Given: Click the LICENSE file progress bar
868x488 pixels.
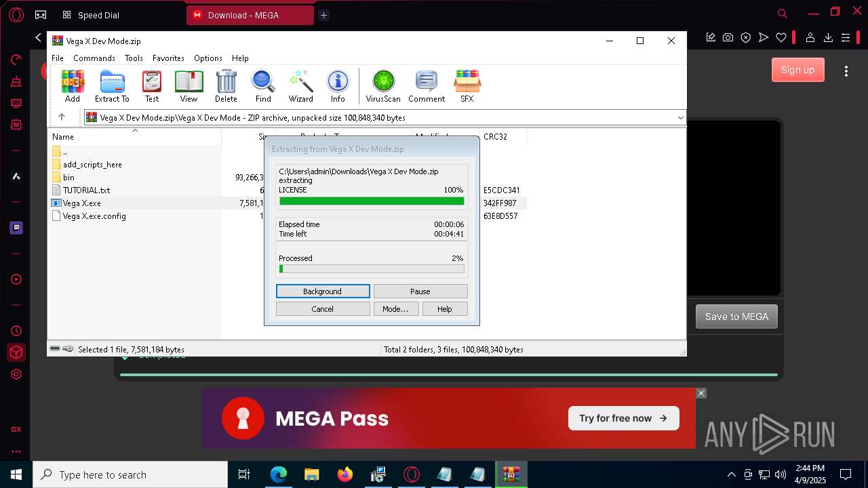Looking at the screenshot, I should pos(372,201).
